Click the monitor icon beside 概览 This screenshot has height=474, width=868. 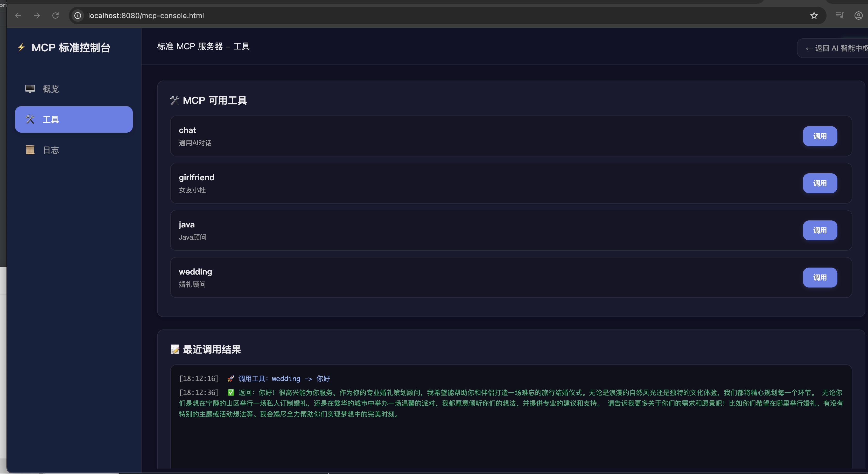pyautogui.click(x=30, y=89)
